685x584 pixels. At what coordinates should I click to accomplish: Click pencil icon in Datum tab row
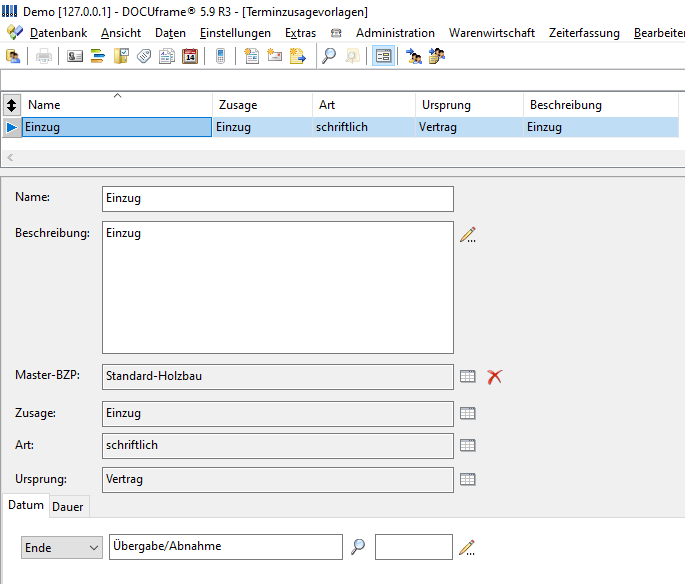[467, 548]
